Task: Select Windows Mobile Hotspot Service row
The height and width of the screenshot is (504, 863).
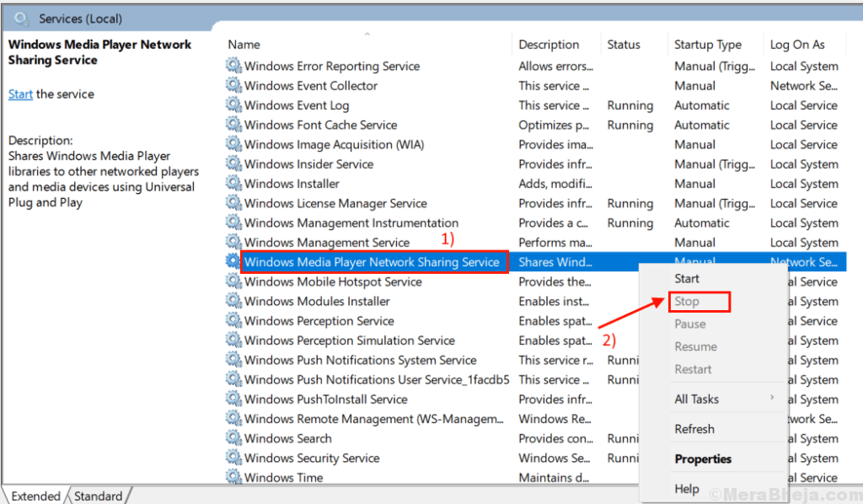Action: click(x=333, y=281)
